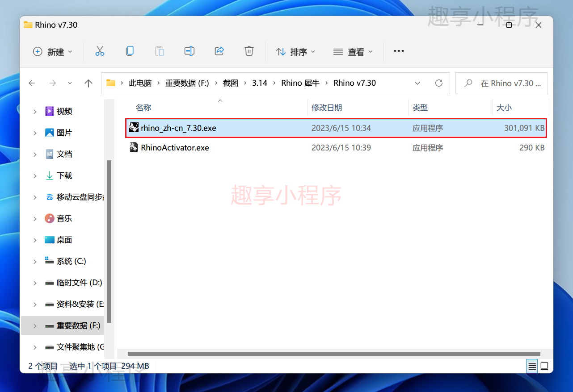The image size is (573, 392).
Task: Expand the 下载 tree node
Action: (x=35, y=175)
